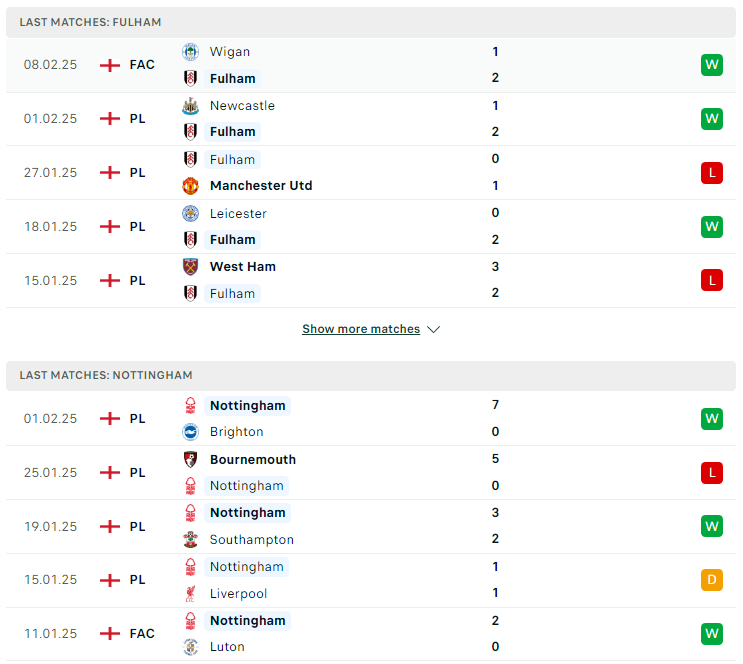Open the Wigan vs Fulham win badge

click(712, 65)
